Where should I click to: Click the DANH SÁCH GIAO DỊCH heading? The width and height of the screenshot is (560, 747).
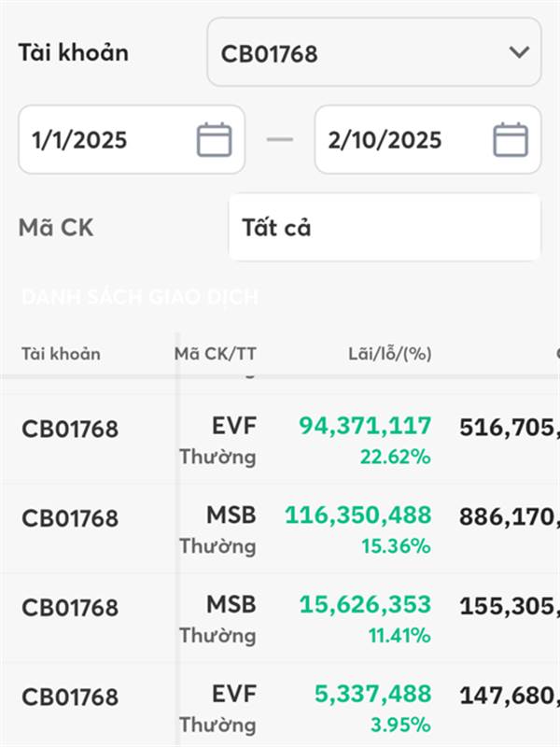[140, 298]
